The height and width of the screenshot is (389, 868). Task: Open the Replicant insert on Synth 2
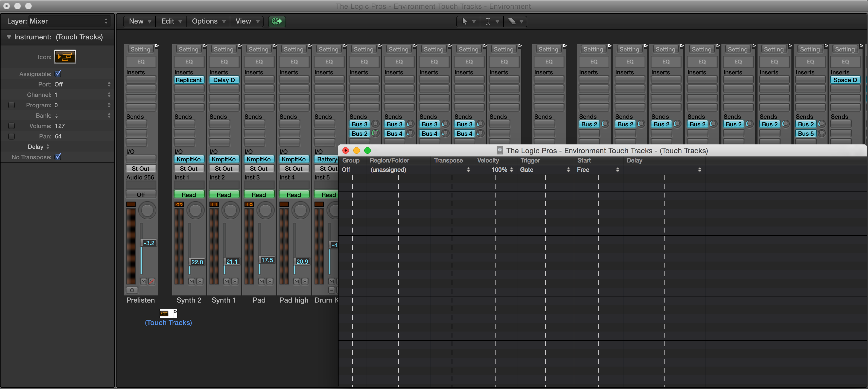[x=189, y=80]
